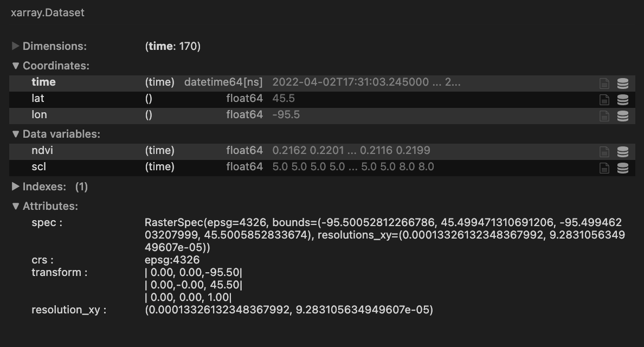Open attributes icon for ndvi variable
Viewport: 644px width, 347px height.
(x=604, y=152)
